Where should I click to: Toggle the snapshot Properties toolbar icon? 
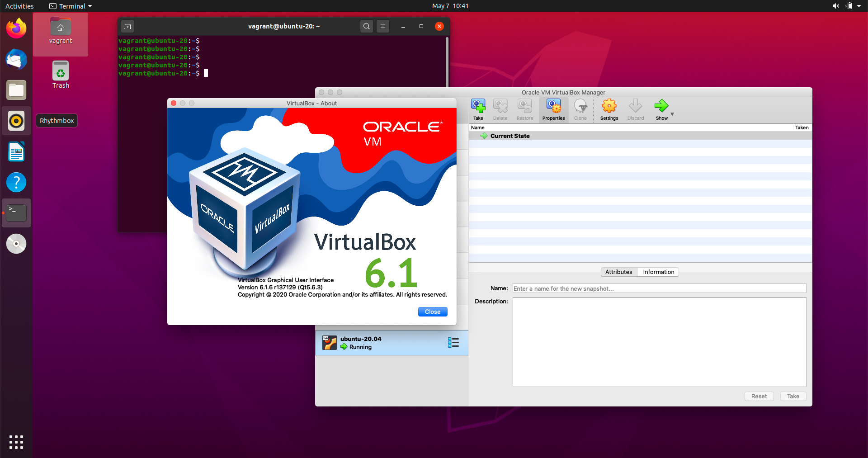[553, 110]
